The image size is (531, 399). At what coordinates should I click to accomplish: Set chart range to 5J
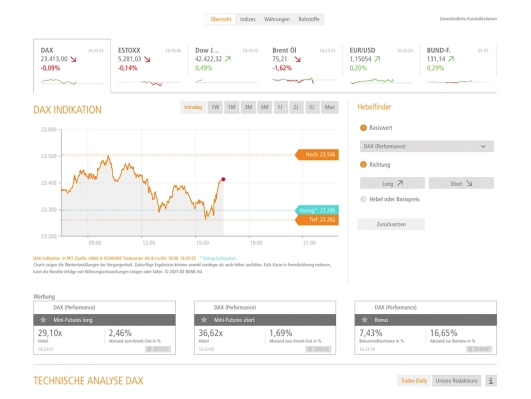click(312, 107)
